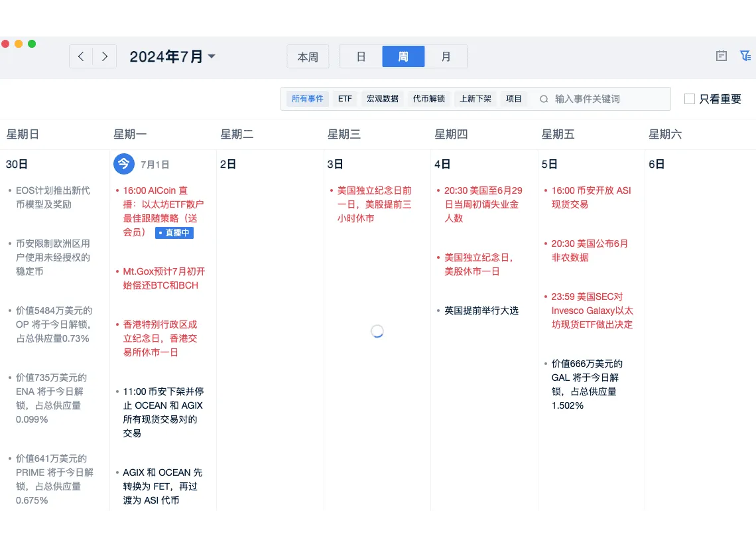Select the 上新下架 filter
Viewport: 756px width, 558px height.
[475, 99]
